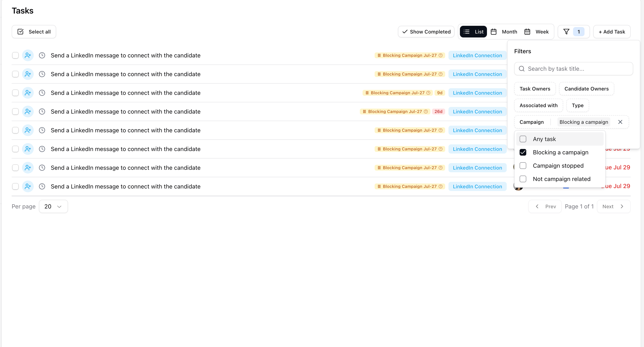Image resolution: width=644 pixels, height=347 pixels.
Task: Click the 9d overdue badge
Action: click(440, 93)
